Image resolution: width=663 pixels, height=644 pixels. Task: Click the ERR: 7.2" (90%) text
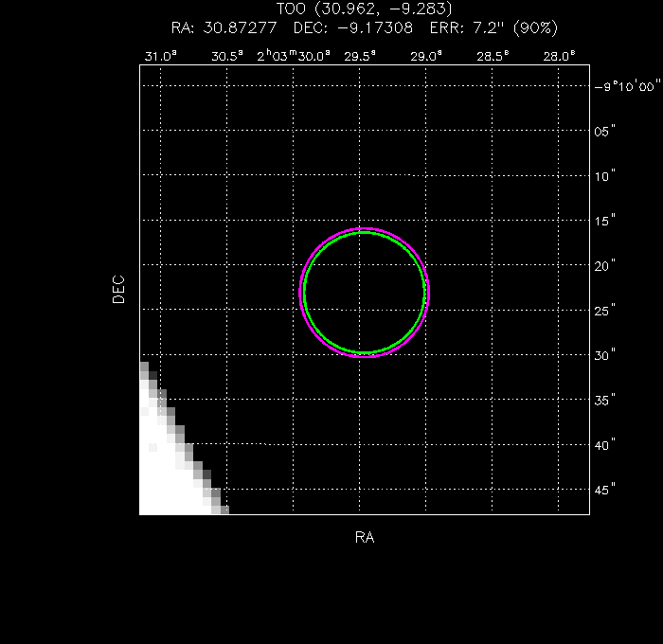[x=493, y=27]
